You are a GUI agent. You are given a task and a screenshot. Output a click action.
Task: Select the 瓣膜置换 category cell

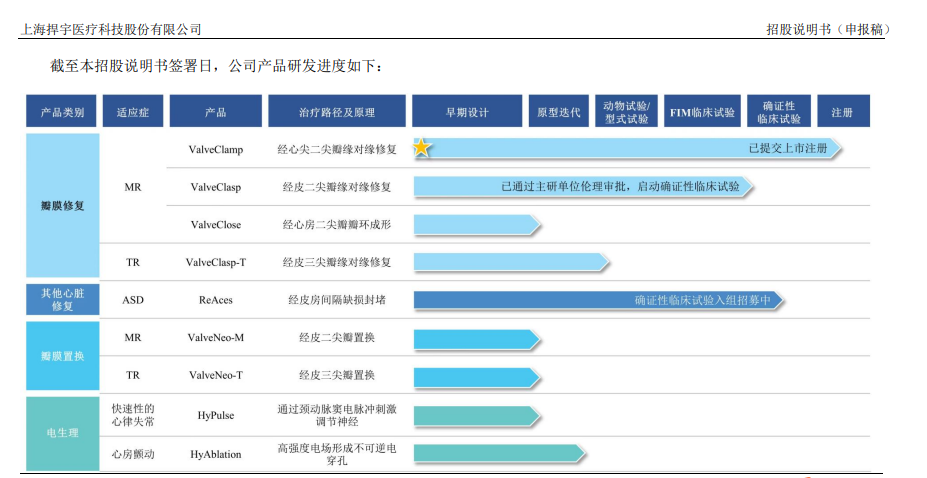click(x=62, y=356)
